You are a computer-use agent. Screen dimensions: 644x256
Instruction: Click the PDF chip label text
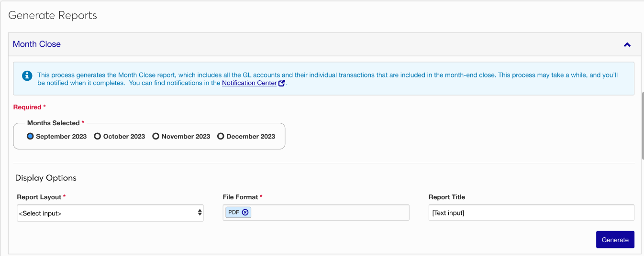(x=233, y=213)
